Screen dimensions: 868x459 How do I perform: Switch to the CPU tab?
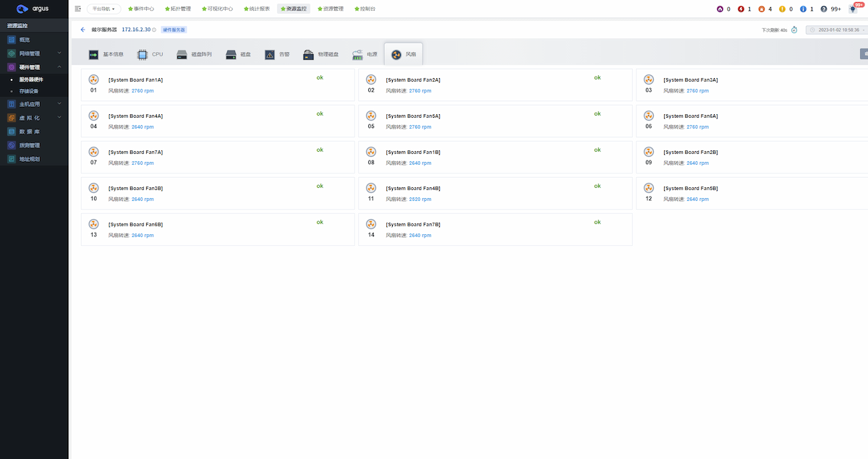[x=150, y=54]
